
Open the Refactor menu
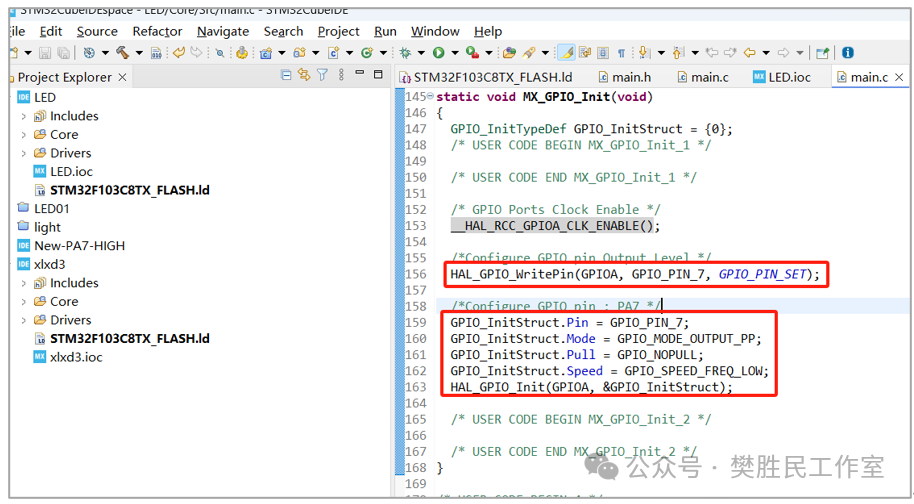(157, 31)
